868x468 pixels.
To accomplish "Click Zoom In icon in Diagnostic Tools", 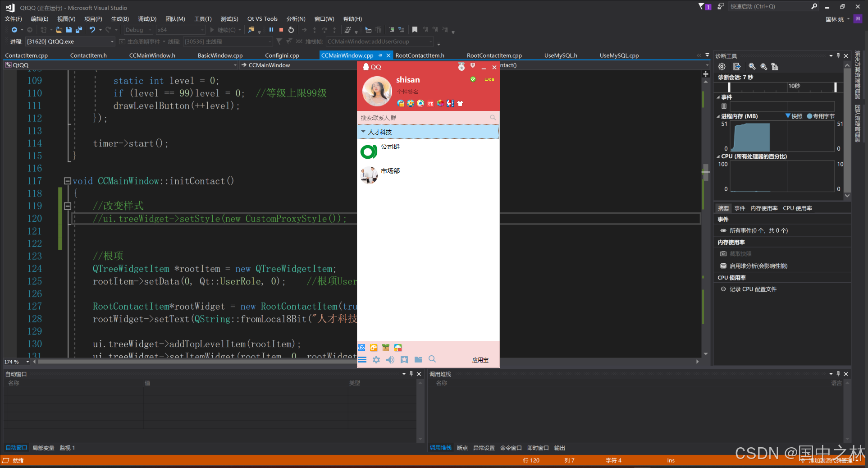I will (x=752, y=67).
